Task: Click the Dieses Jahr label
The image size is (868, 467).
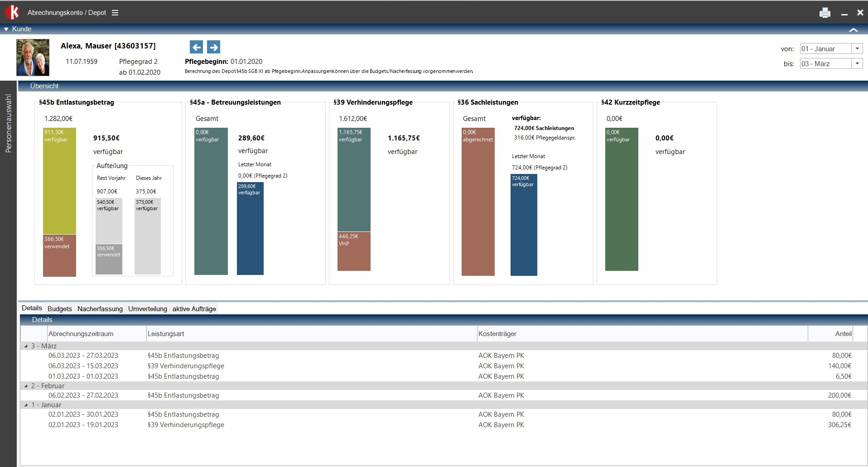Action: [x=149, y=178]
